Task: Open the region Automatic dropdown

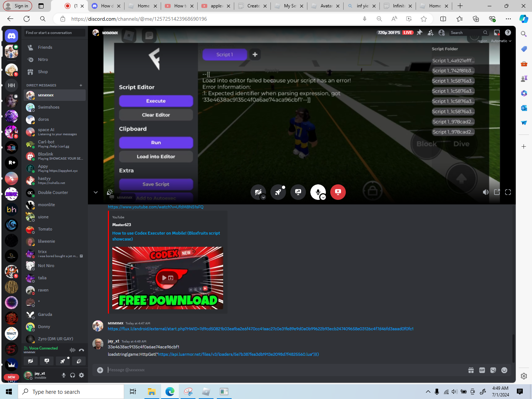Action: pyautogui.click(x=501, y=41)
